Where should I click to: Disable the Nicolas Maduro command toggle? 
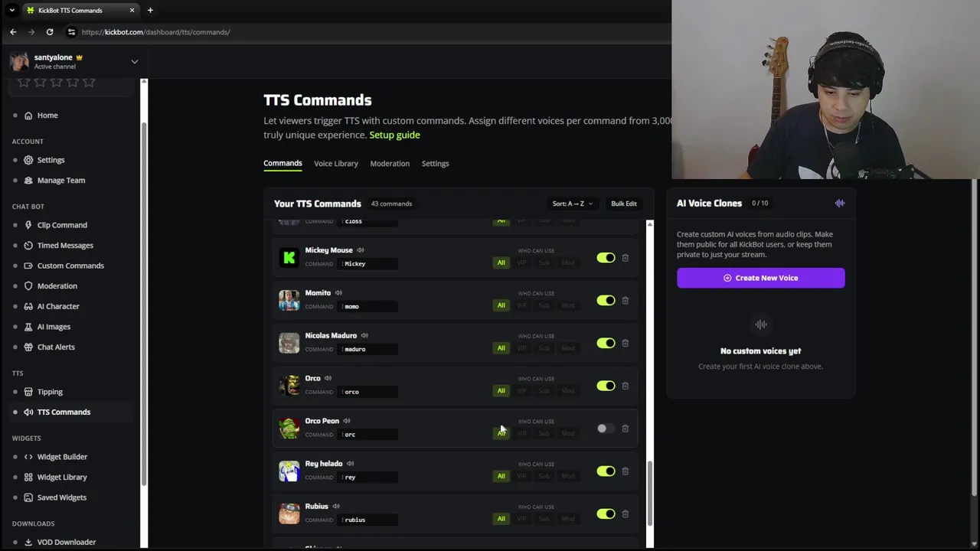click(x=606, y=343)
